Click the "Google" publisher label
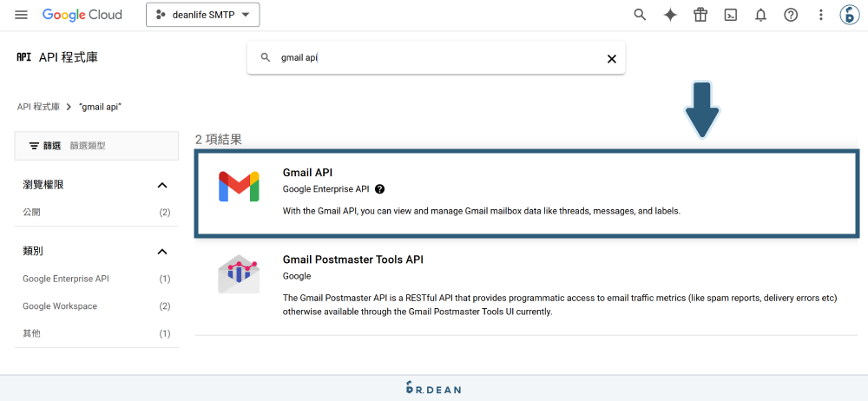868x401 pixels. 297,276
